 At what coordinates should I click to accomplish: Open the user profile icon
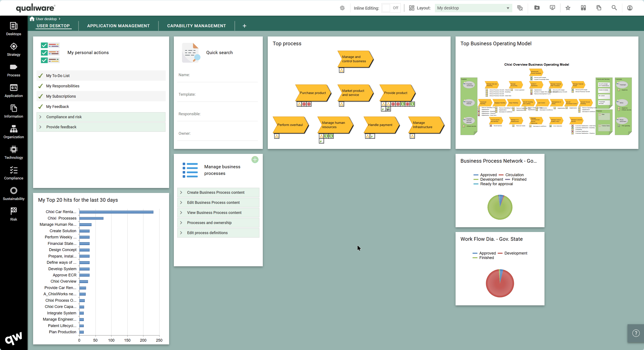coord(630,8)
